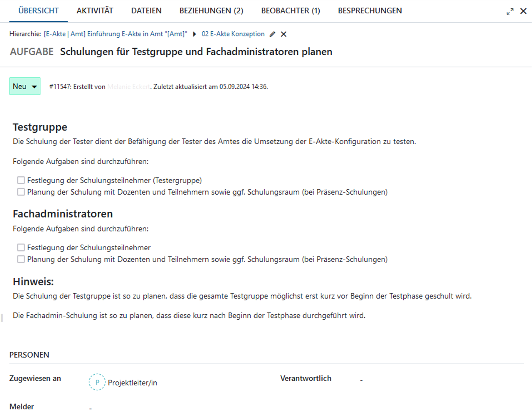Close the Aufgabe detail pane
This screenshot has height=414, width=532.
[x=523, y=11]
